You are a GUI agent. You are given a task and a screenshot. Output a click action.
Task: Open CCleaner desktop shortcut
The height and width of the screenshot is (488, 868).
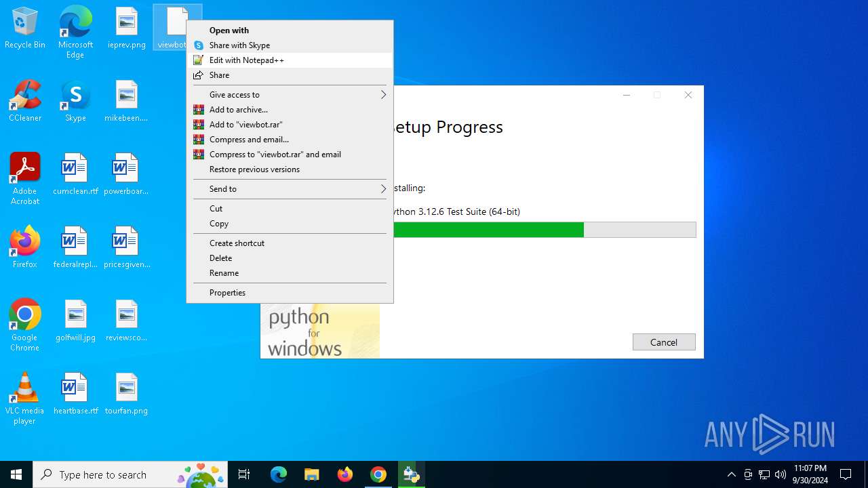tap(25, 102)
